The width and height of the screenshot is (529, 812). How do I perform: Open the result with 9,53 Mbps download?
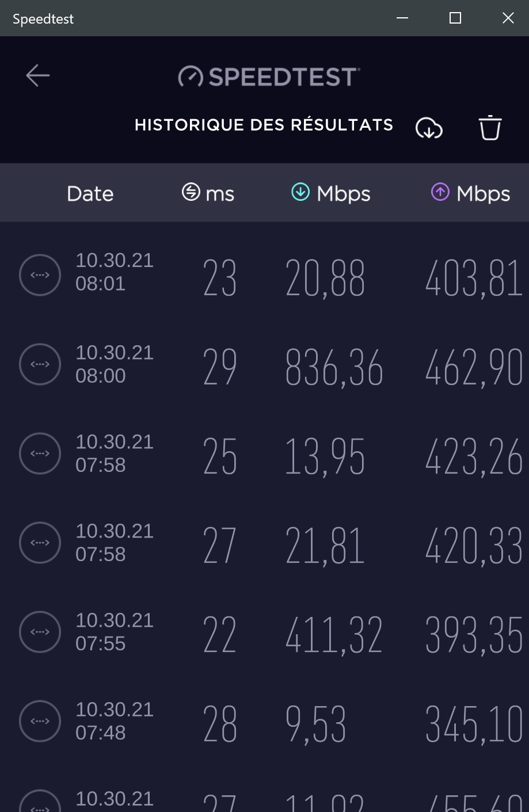click(x=264, y=721)
